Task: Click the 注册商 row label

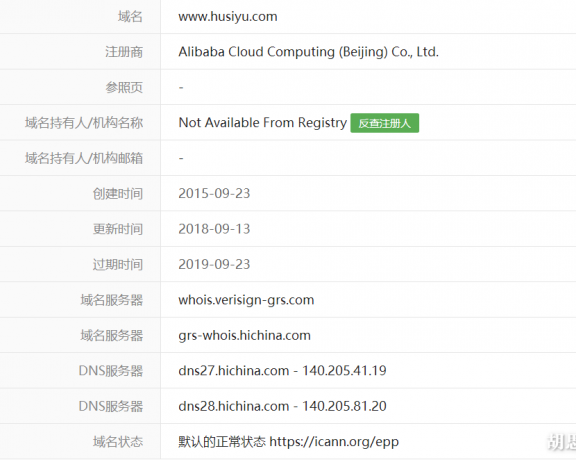Action: pos(124,52)
